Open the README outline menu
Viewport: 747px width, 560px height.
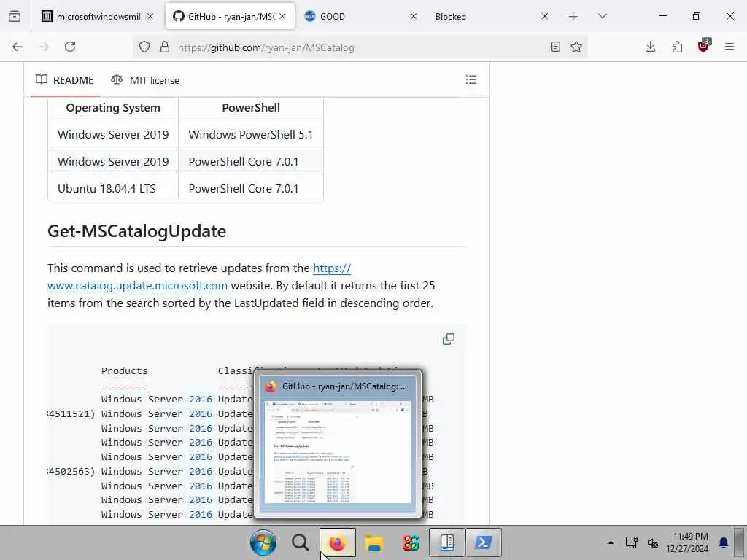tap(471, 79)
